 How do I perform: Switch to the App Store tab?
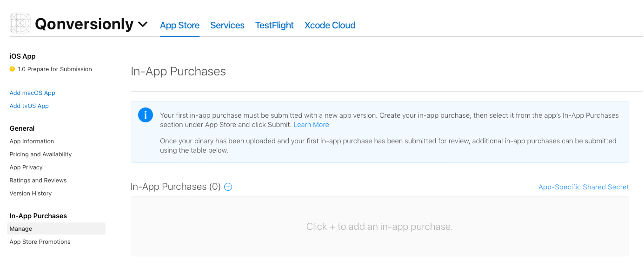click(x=179, y=25)
